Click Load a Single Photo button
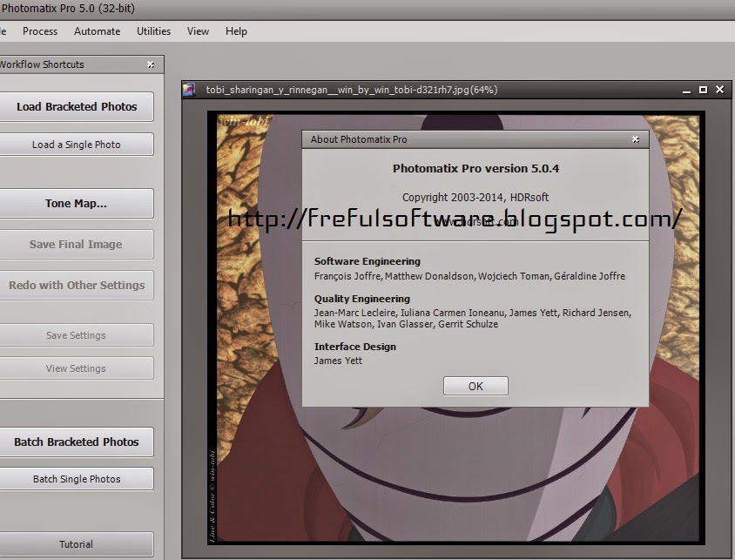This screenshot has width=735, height=560. (77, 145)
